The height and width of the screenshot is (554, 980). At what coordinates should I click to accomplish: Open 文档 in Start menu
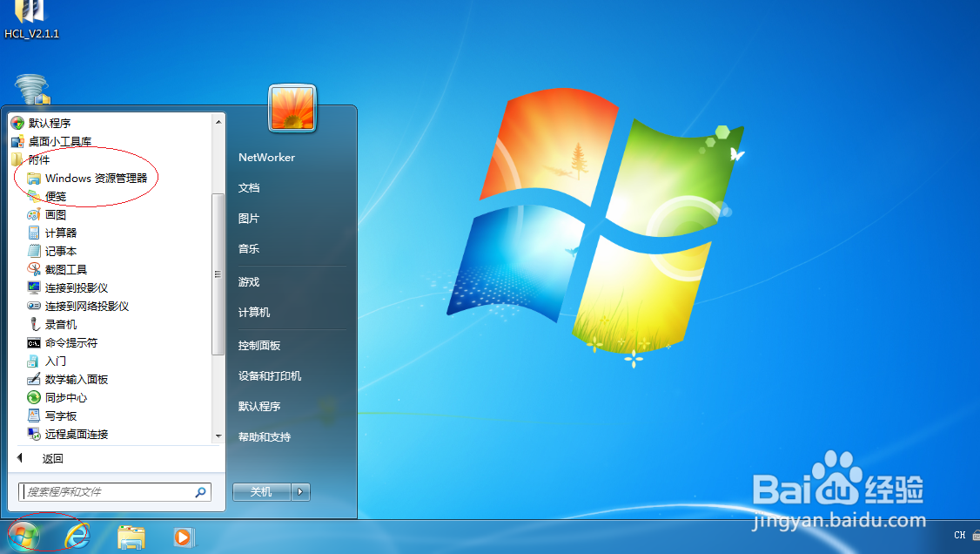tap(249, 187)
